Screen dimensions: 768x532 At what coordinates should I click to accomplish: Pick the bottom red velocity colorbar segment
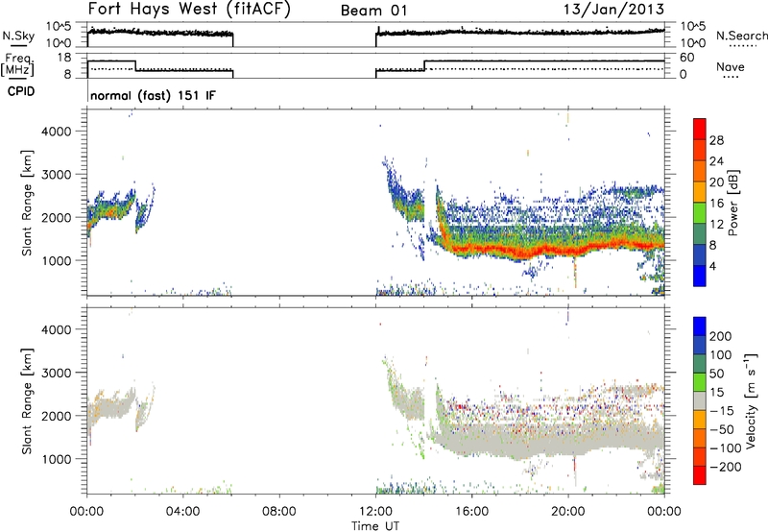tap(700, 475)
